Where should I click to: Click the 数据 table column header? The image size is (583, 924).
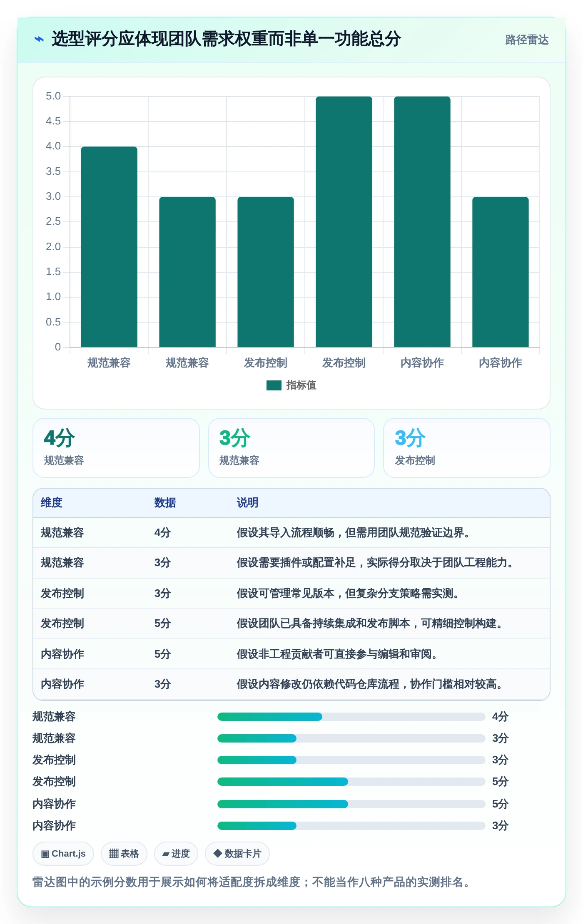pyautogui.click(x=165, y=503)
